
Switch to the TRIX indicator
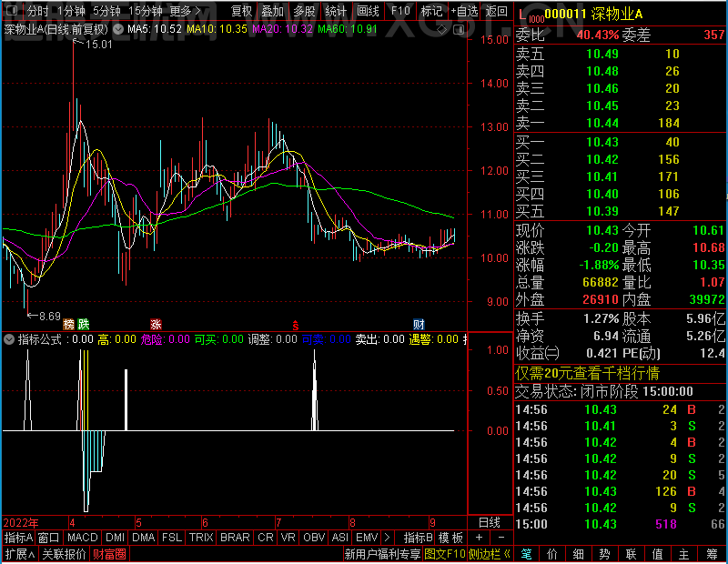pyautogui.click(x=201, y=538)
